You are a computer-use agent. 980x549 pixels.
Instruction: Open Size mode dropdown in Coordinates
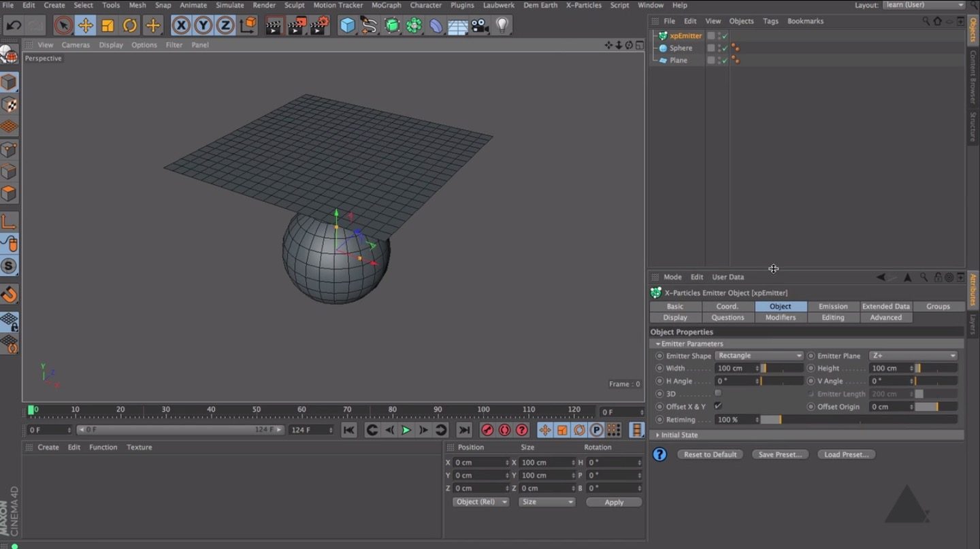pyautogui.click(x=546, y=502)
